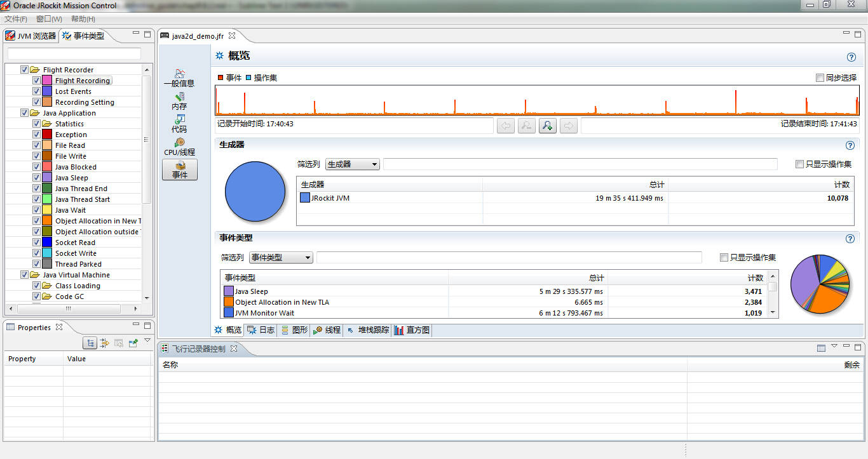
Task: Click the zoom in magnifier on timeline
Action: click(x=547, y=126)
